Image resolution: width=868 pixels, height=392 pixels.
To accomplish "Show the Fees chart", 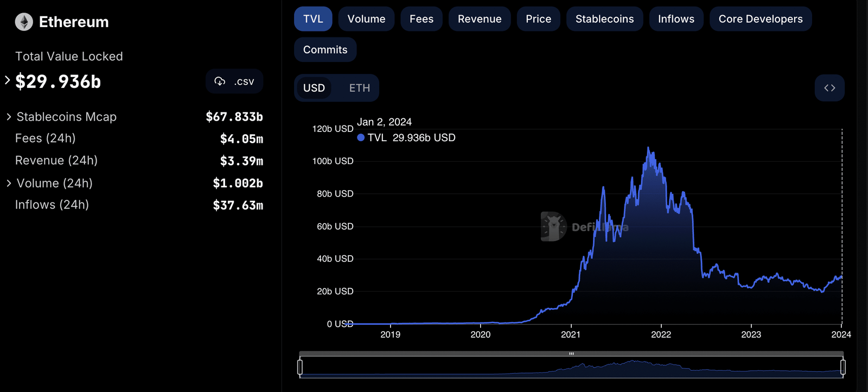I will point(422,19).
